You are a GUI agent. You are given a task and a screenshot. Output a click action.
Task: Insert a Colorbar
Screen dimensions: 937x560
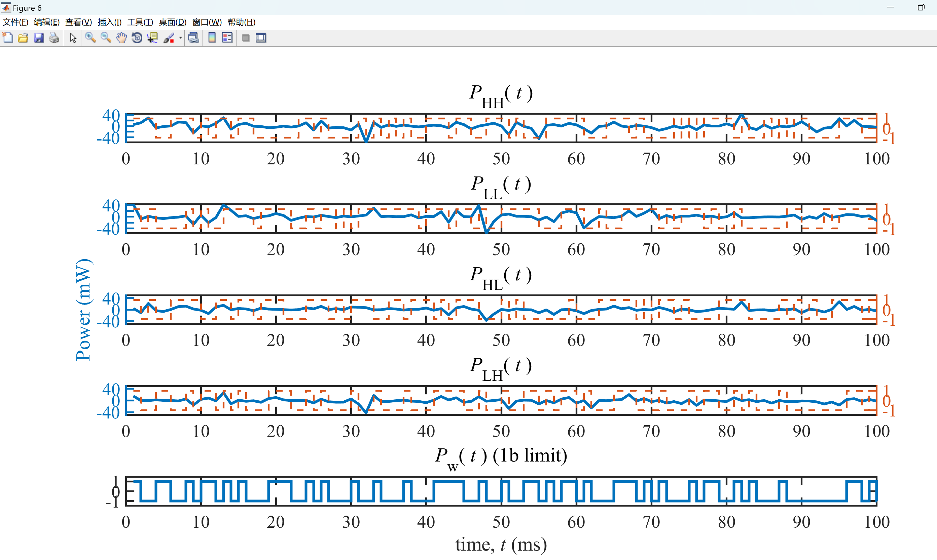tap(212, 38)
